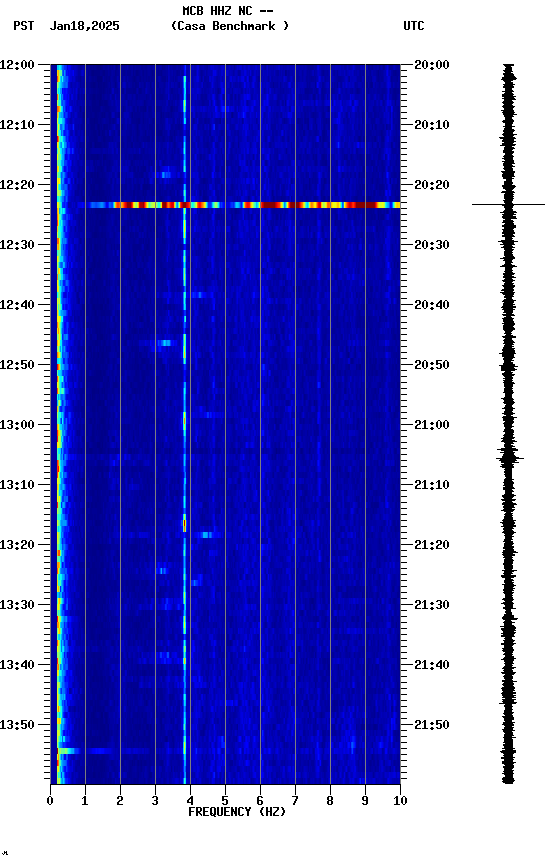Click the '21:50' UTC time label

pos(432,725)
